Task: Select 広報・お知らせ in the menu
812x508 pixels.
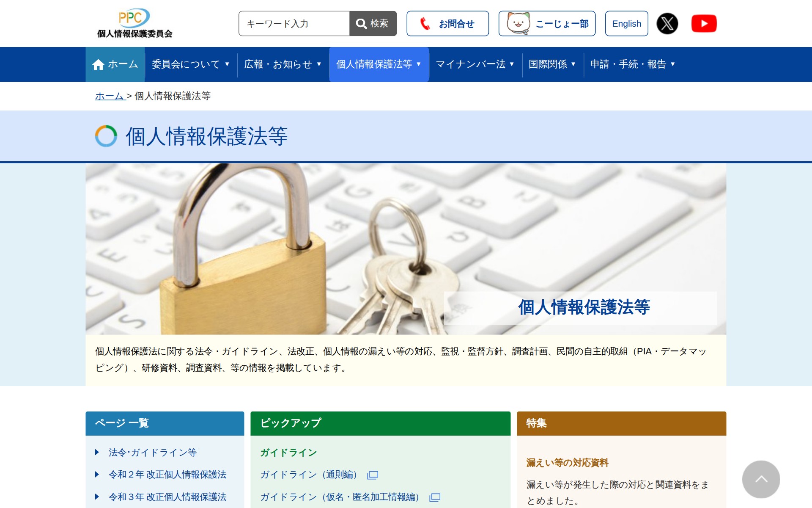Action: point(281,64)
